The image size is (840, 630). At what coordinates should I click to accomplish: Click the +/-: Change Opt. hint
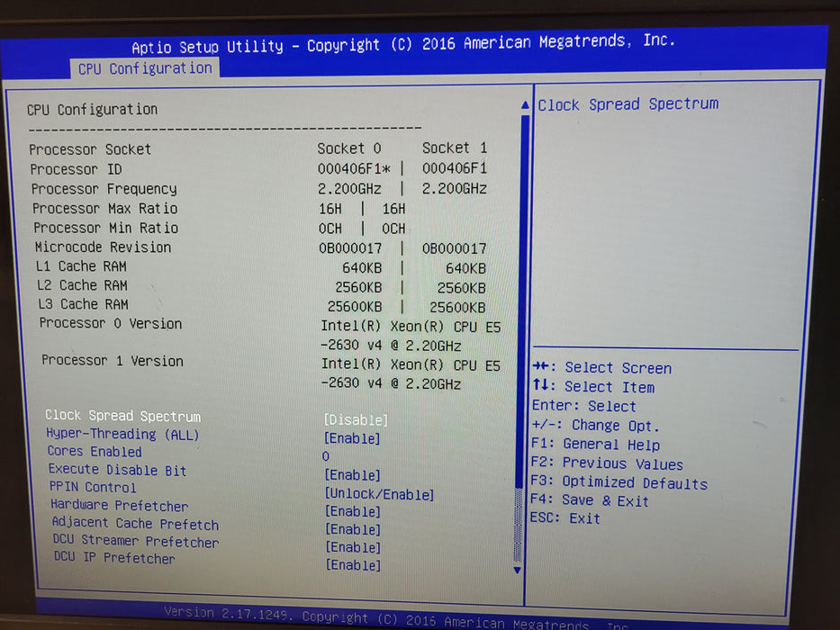click(x=596, y=426)
